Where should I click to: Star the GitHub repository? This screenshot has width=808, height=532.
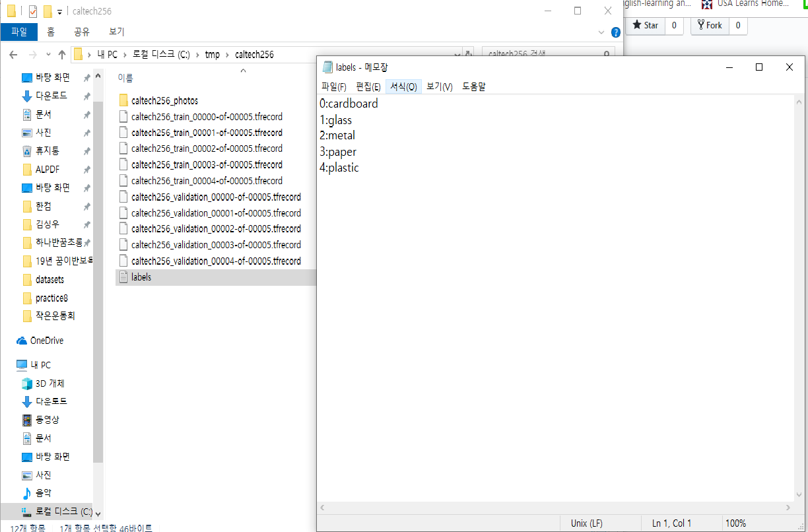pyautogui.click(x=645, y=25)
